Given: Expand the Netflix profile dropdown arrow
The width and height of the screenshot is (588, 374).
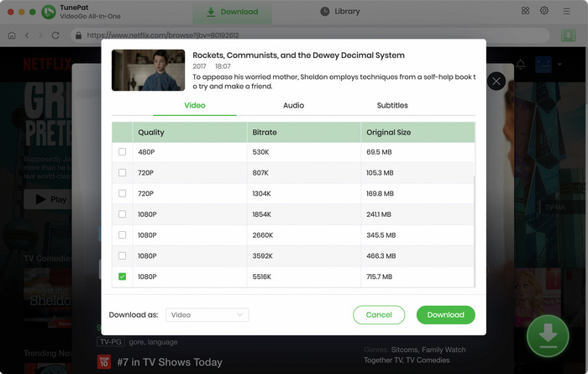Looking at the screenshot, I should coord(559,65).
